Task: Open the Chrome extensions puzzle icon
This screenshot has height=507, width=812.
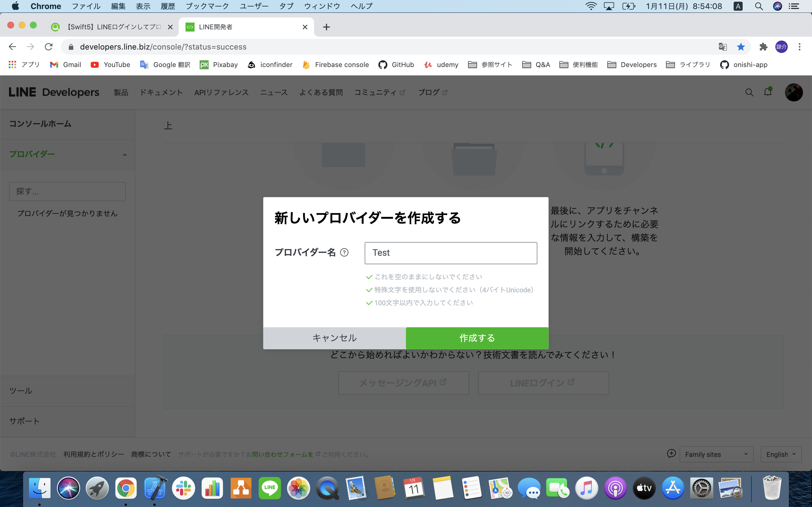Action: tap(763, 47)
